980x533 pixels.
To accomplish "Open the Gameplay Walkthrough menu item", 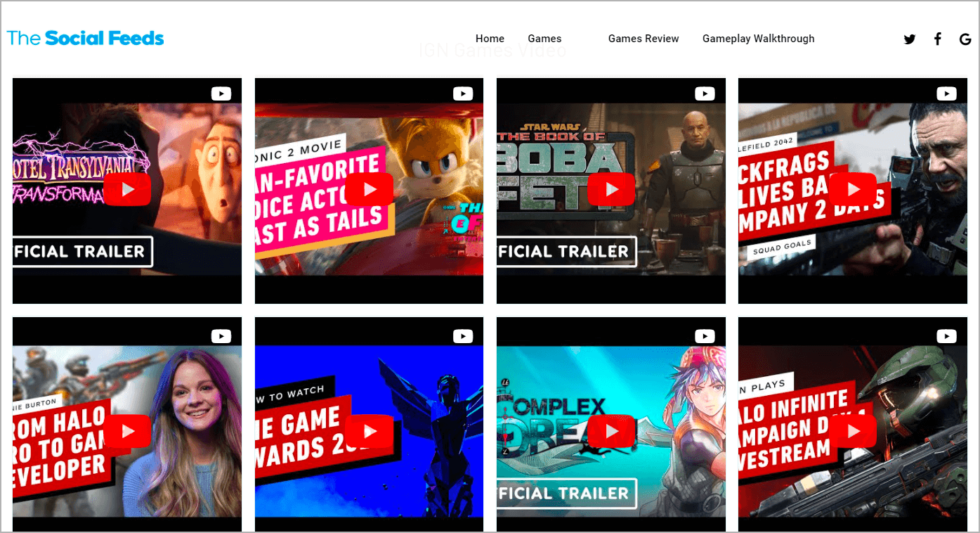I will (x=759, y=39).
